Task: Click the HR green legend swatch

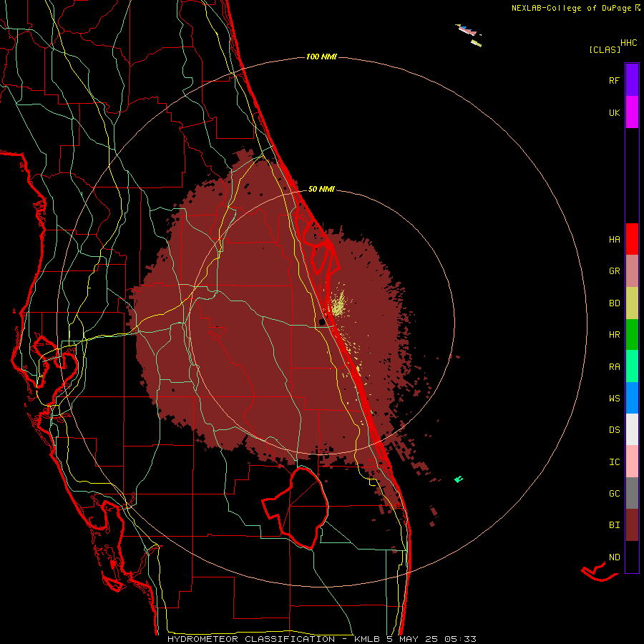Action: pyautogui.click(x=632, y=335)
